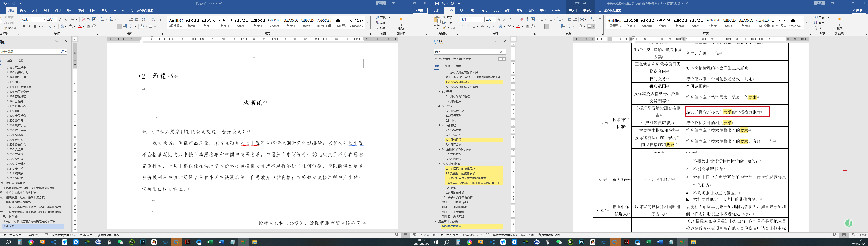Screen dimensions: 868x246
Task: Apply Italic in left Word window
Action: click(29, 26)
